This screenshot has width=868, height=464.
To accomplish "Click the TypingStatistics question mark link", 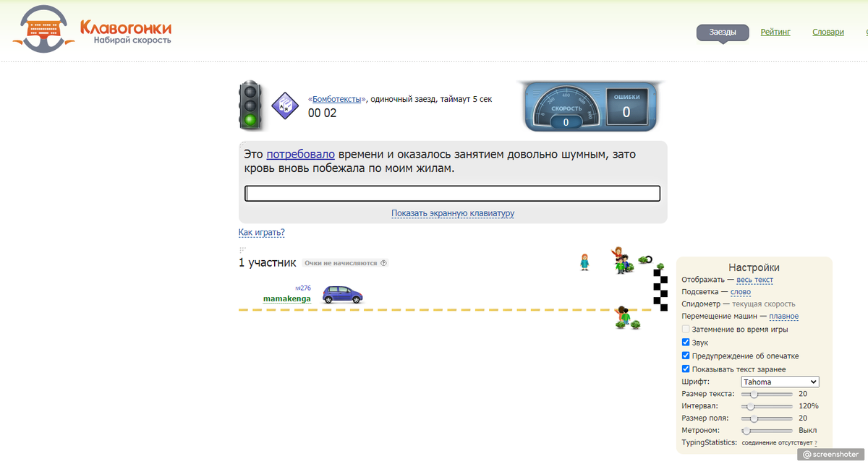I will tap(815, 443).
